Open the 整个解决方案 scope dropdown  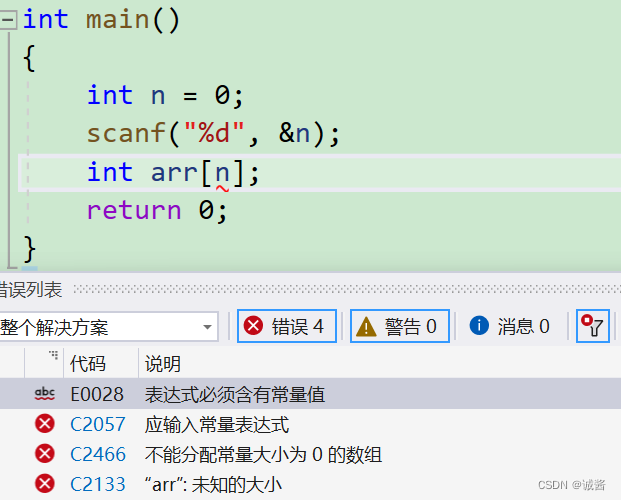pyautogui.click(x=109, y=326)
